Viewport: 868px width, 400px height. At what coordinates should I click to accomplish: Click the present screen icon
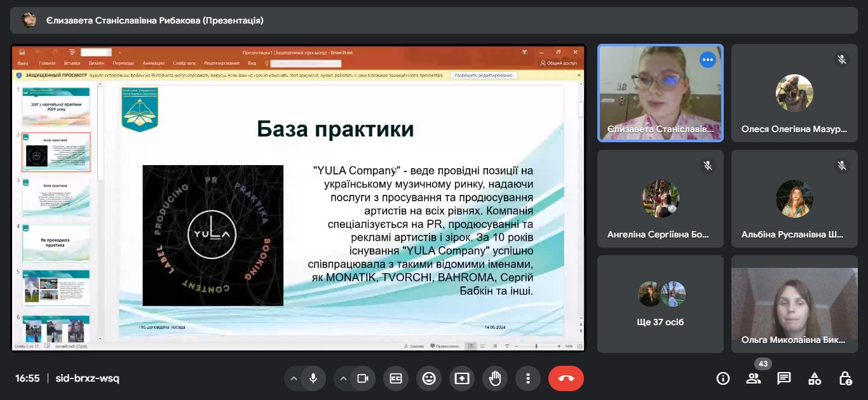[x=462, y=378]
